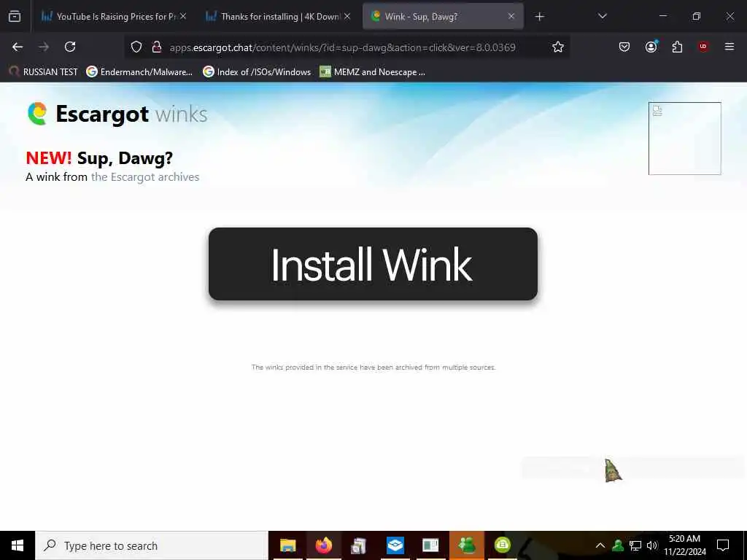The width and height of the screenshot is (747, 560).
Task: Open the Windows Start menu
Action: click(18, 545)
